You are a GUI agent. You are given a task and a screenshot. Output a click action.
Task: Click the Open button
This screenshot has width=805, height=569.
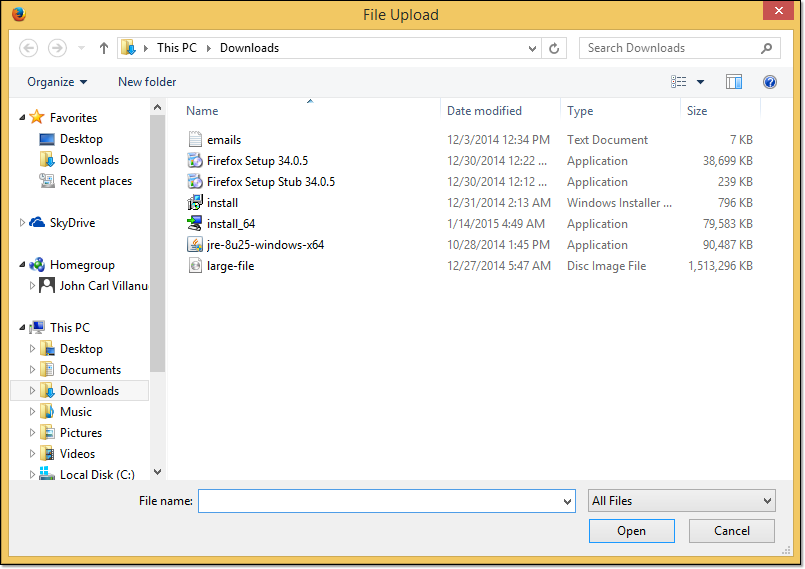click(x=631, y=531)
